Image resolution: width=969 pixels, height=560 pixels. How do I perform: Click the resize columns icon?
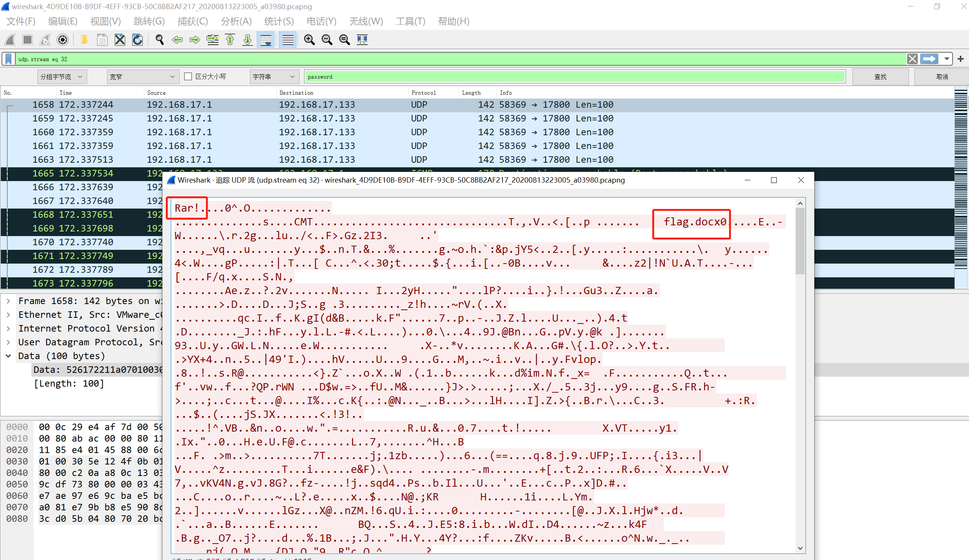click(362, 40)
